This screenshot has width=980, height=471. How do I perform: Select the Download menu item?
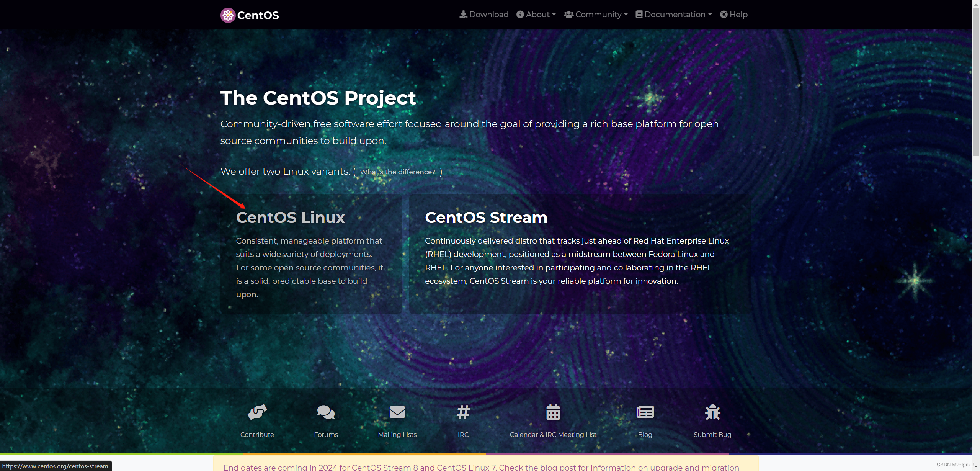pyautogui.click(x=484, y=15)
